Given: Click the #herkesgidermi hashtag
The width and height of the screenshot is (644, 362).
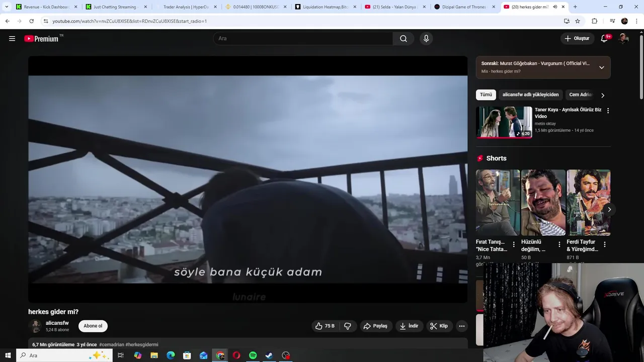Looking at the screenshot, I should pos(142,345).
